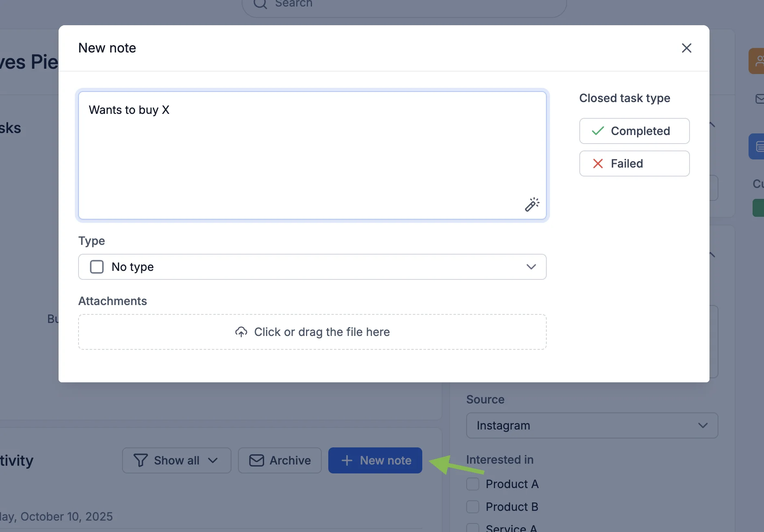Image resolution: width=764 pixels, height=532 pixels.
Task: Click the red X icon on Failed
Action: (x=598, y=164)
